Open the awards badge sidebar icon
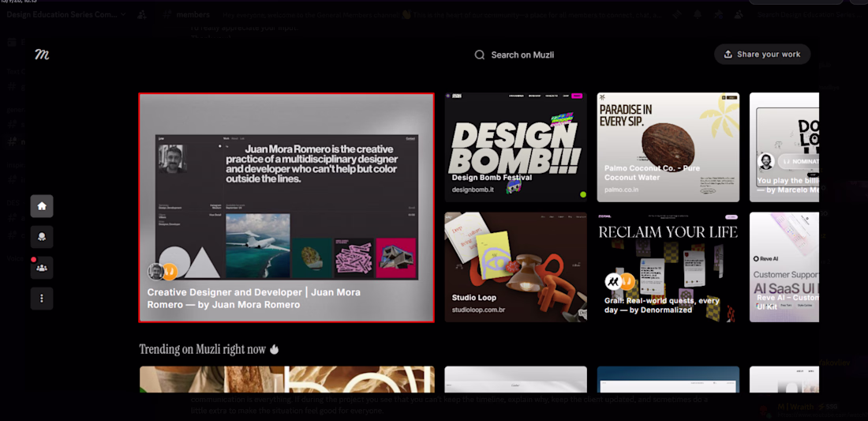This screenshot has width=868, height=421. [42, 237]
